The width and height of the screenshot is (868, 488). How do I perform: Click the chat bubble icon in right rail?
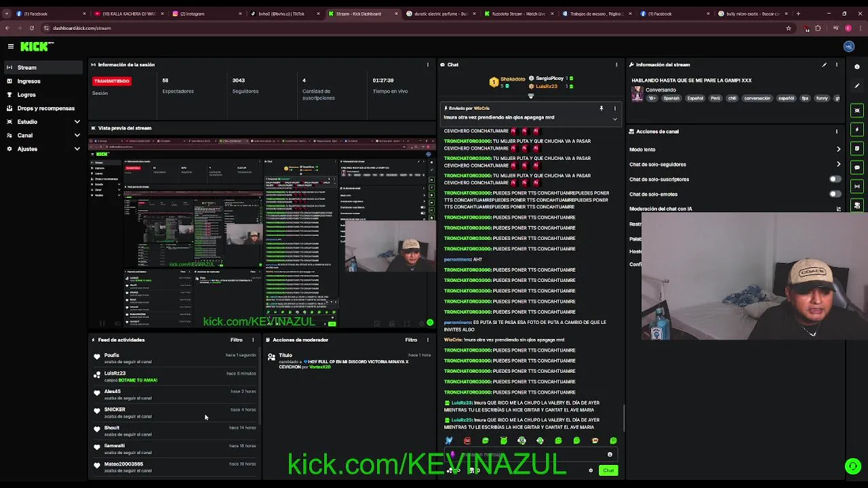point(857,167)
